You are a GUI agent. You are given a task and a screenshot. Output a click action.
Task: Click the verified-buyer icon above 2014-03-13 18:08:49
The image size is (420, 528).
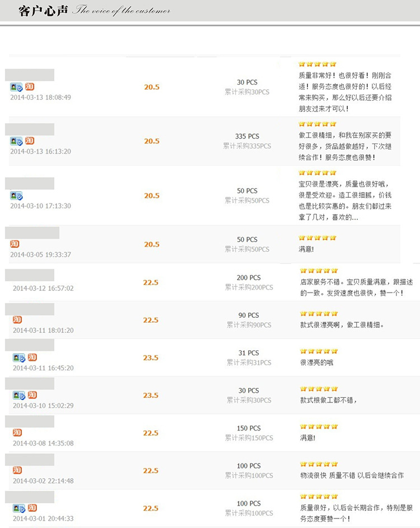pyautogui.click(x=16, y=87)
